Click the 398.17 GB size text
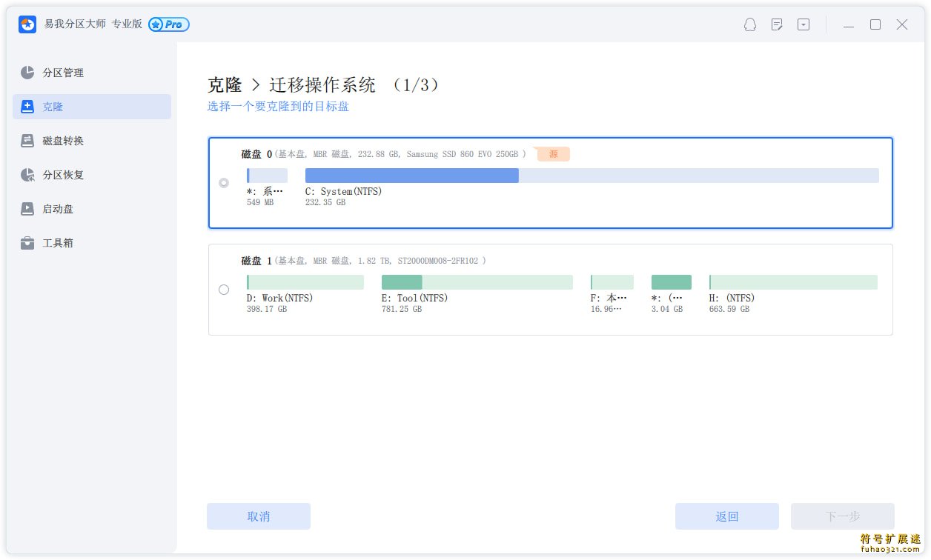 267,310
